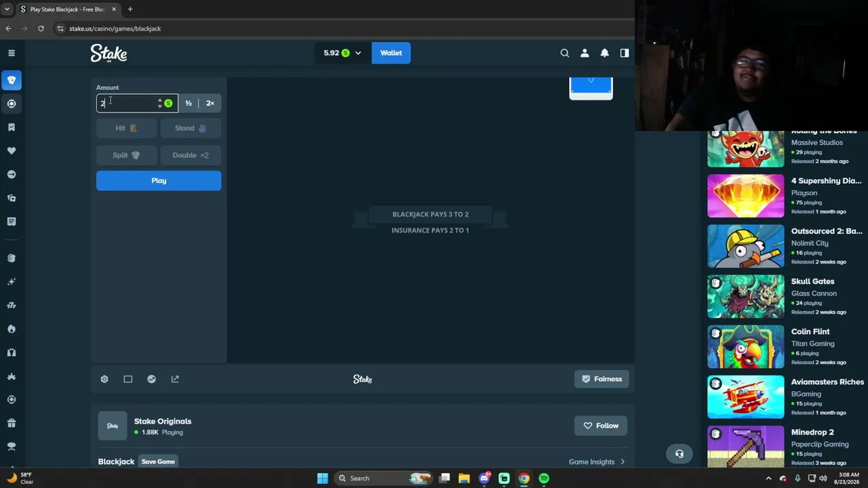This screenshot has height=488, width=868.
Task: Click the blue Play button
Action: (x=159, y=181)
